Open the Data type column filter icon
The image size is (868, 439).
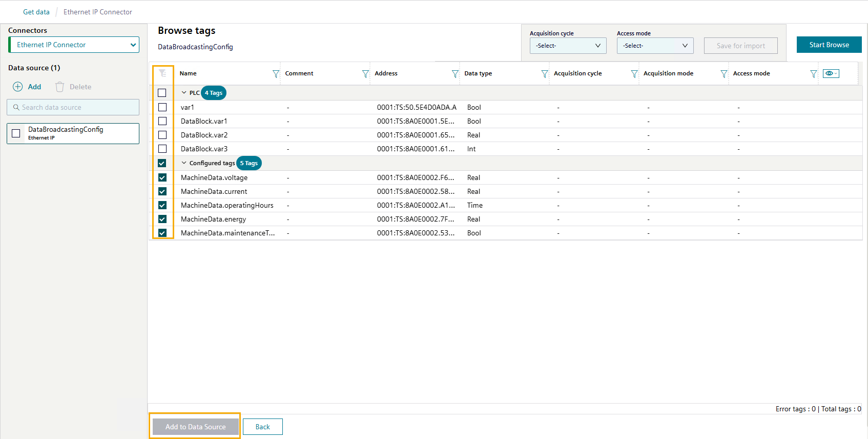pyautogui.click(x=545, y=74)
